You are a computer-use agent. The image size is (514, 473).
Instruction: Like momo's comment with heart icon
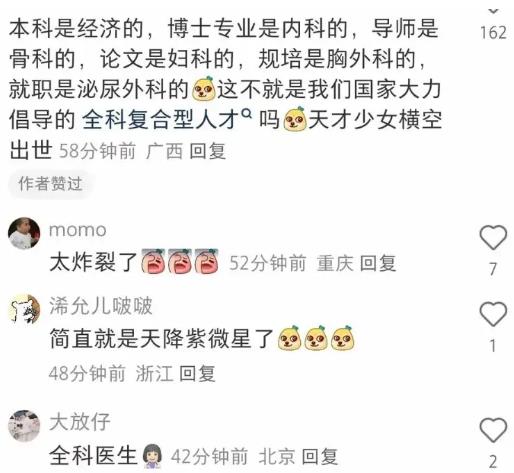pos(493,237)
